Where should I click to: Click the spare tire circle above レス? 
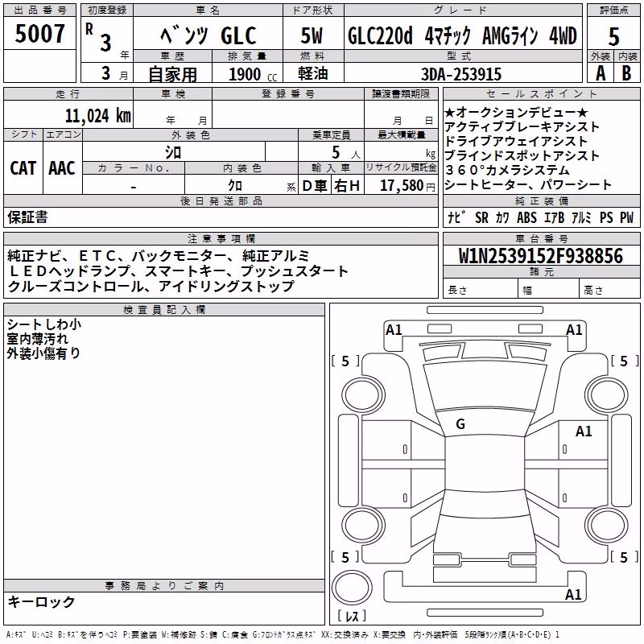tap(352, 588)
